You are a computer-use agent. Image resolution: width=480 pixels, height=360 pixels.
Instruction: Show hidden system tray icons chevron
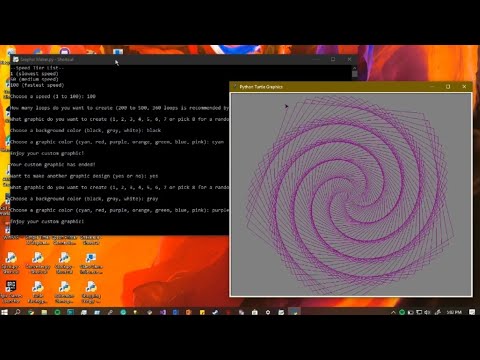(x=393, y=312)
